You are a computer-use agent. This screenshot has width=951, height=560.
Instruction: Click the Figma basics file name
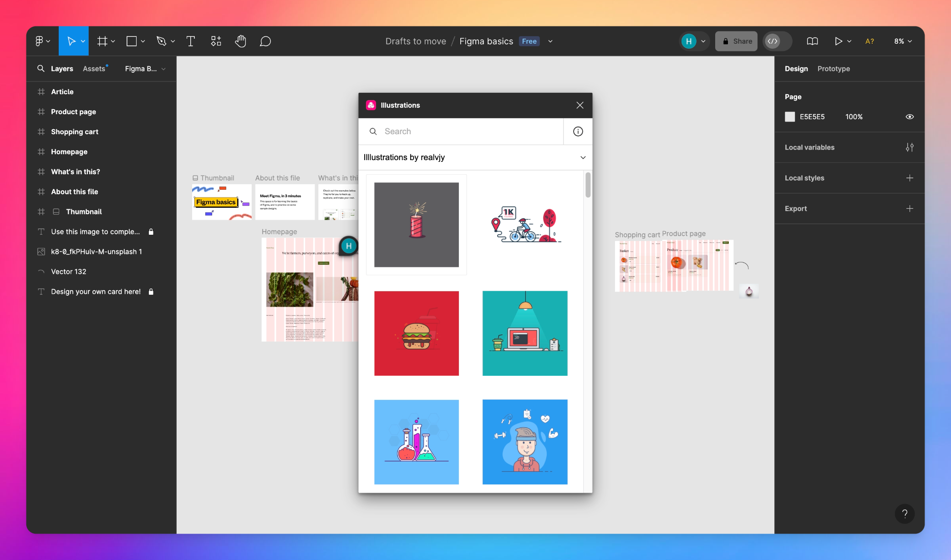[486, 41]
